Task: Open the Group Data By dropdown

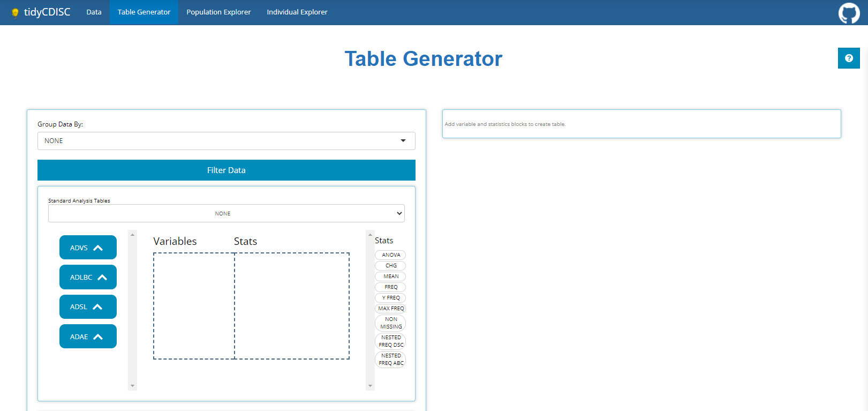Action: tap(226, 141)
